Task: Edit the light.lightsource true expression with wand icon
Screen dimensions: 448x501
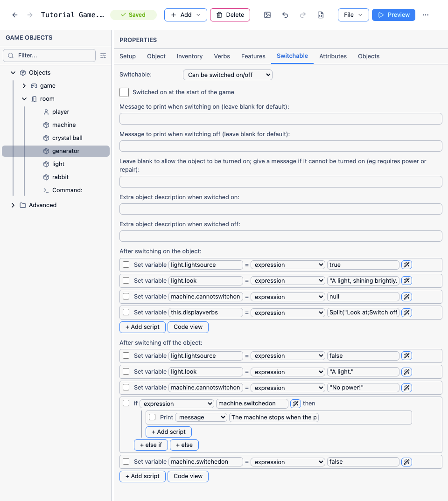Action: 406,265
